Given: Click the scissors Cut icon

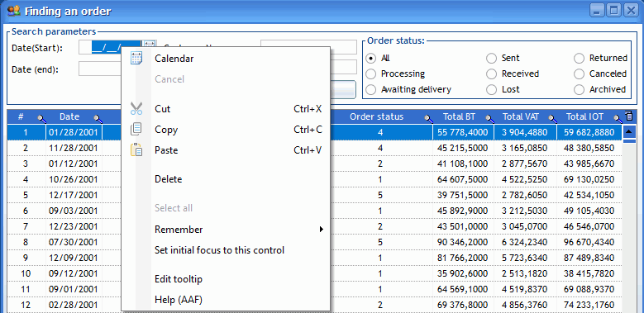Looking at the screenshot, I should tap(136, 109).
